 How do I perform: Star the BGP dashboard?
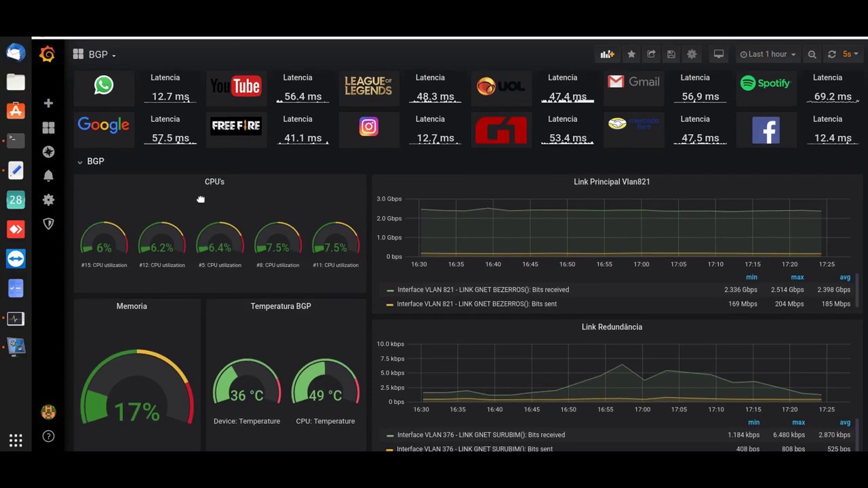coord(631,54)
